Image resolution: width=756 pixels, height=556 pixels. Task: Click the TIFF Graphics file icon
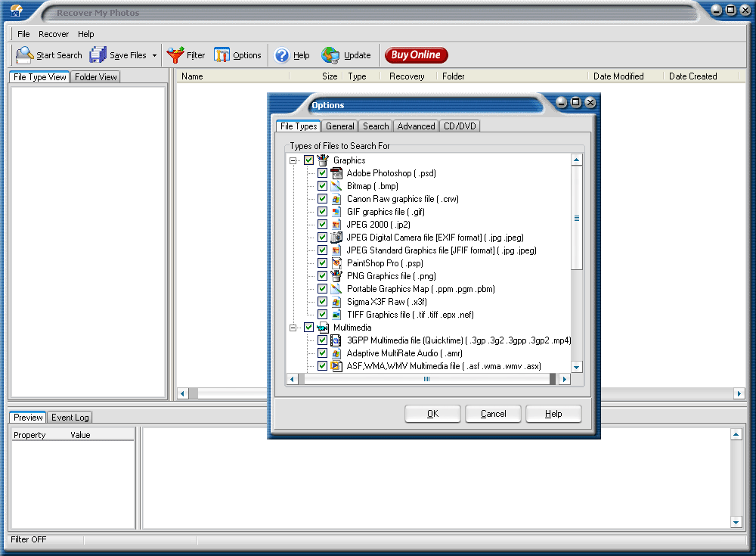click(336, 314)
